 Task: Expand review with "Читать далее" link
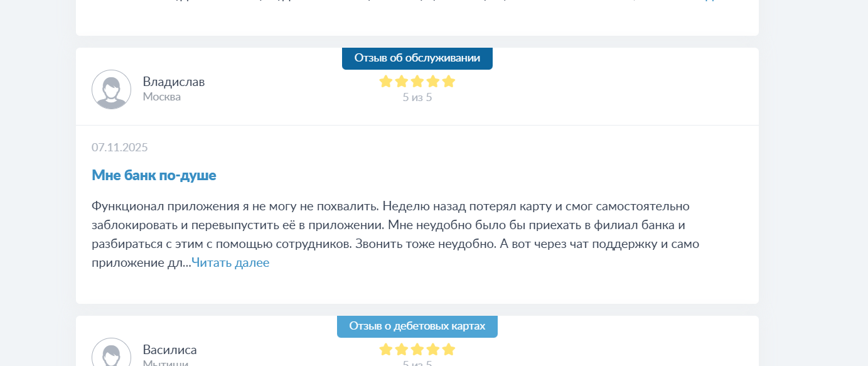[230, 263]
